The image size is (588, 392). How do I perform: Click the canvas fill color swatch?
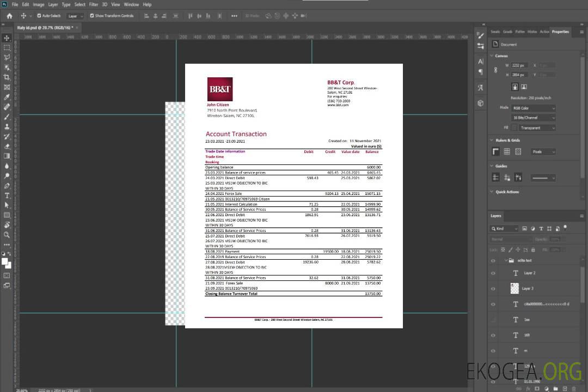point(514,128)
